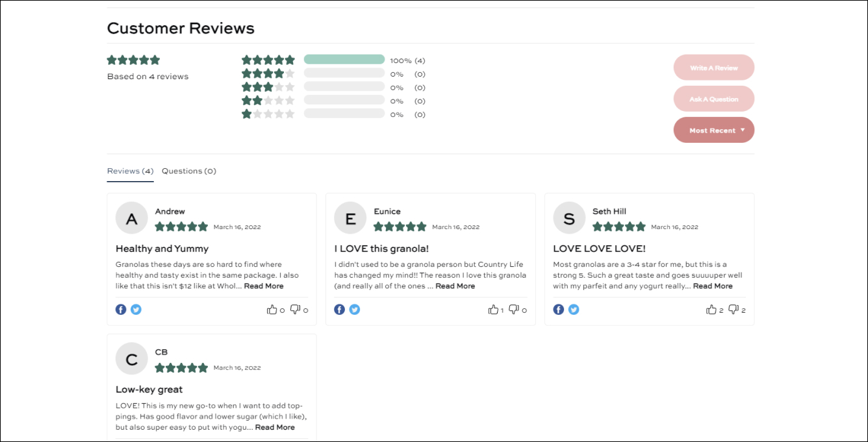
Task: Open the Most Recent sort dropdown
Action: point(714,130)
